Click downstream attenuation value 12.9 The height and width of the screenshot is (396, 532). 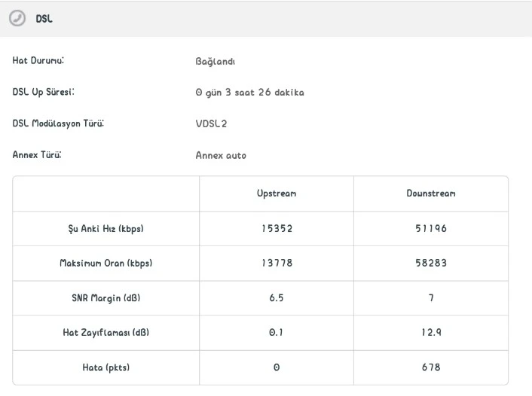[x=431, y=333]
